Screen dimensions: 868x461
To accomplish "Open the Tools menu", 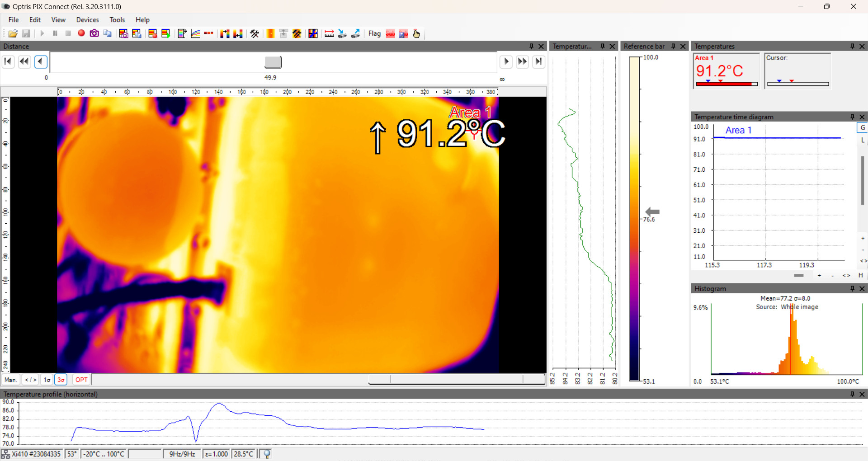I will pyautogui.click(x=117, y=19).
